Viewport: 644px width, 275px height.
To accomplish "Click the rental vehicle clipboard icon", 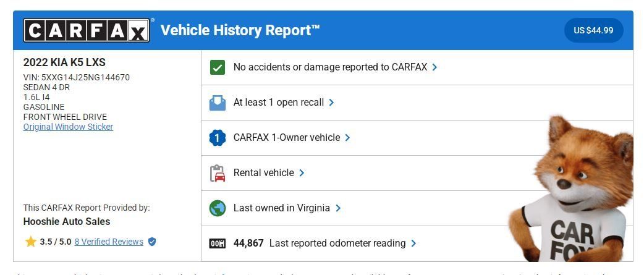I will 218,173.
